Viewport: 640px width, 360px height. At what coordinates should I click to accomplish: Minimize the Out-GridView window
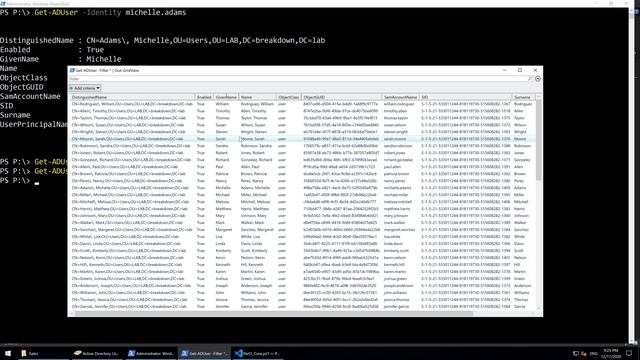click(x=504, y=70)
